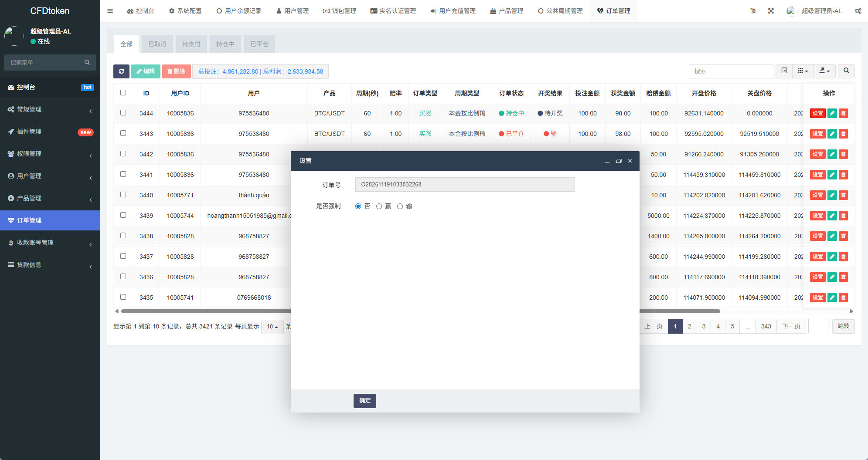
Task: Refresh the order list
Action: (121, 71)
